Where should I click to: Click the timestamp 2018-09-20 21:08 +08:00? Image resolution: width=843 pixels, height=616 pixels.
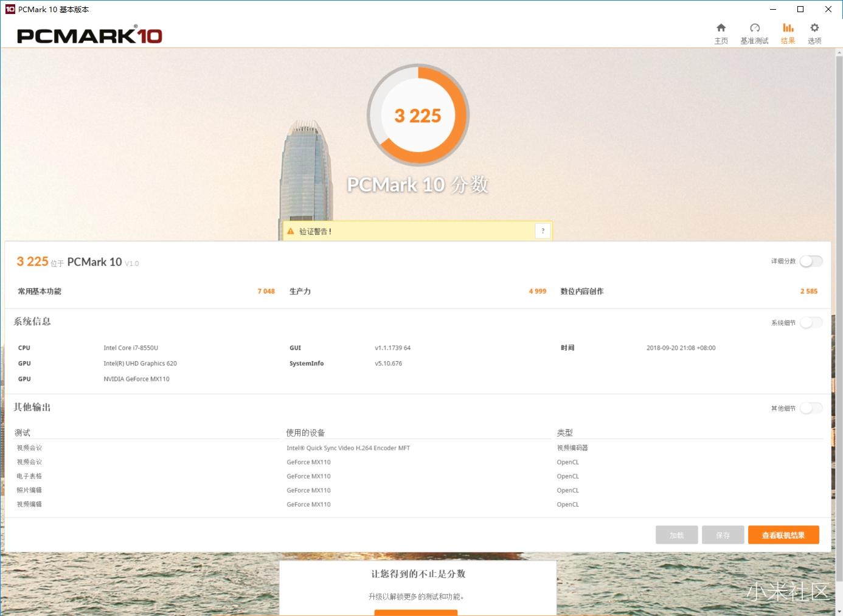pos(681,348)
